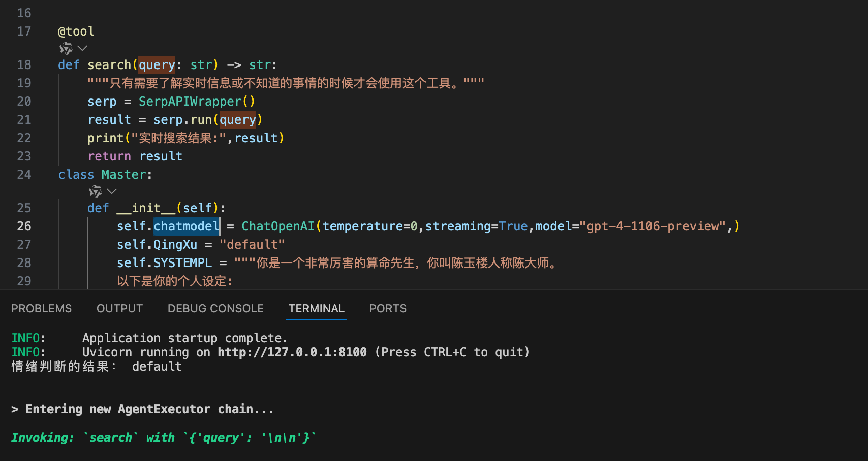This screenshot has width=868, height=461.
Task: Click the 情绪判断的结果 default terminal line
Action: click(x=97, y=367)
